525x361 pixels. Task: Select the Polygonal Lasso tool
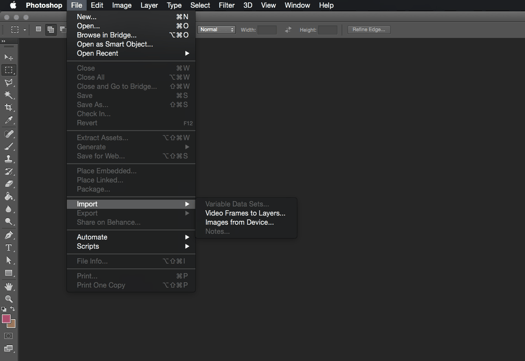(8, 82)
